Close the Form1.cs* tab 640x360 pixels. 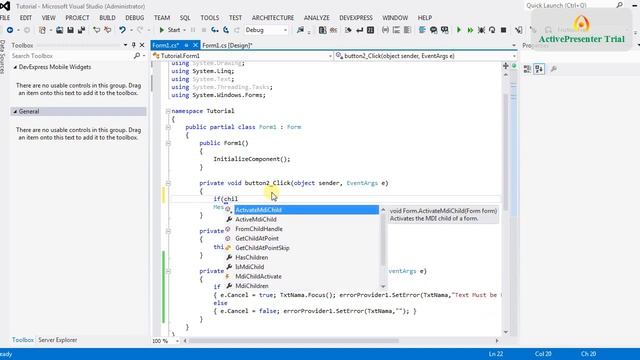195,45
